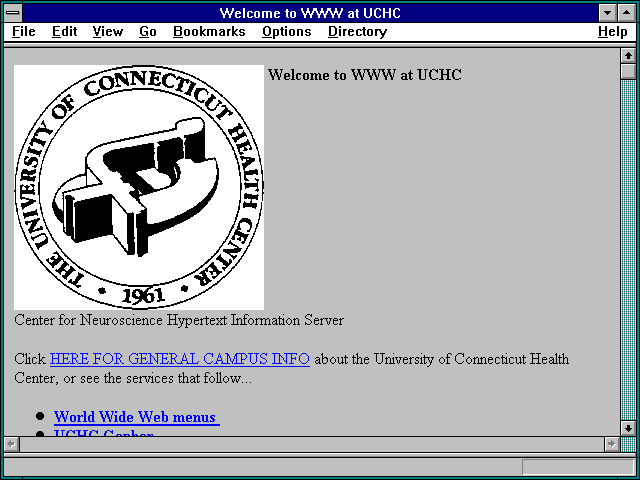640x480 pixels.
Task: Open the Edit menu
Action: tap(64, 32)
